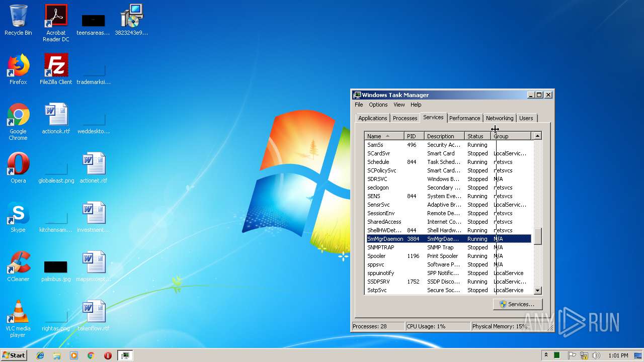The height and width of the screenshot is (362, 644).
Task: Select kitchensam desktop file
Action: point(56,221)
